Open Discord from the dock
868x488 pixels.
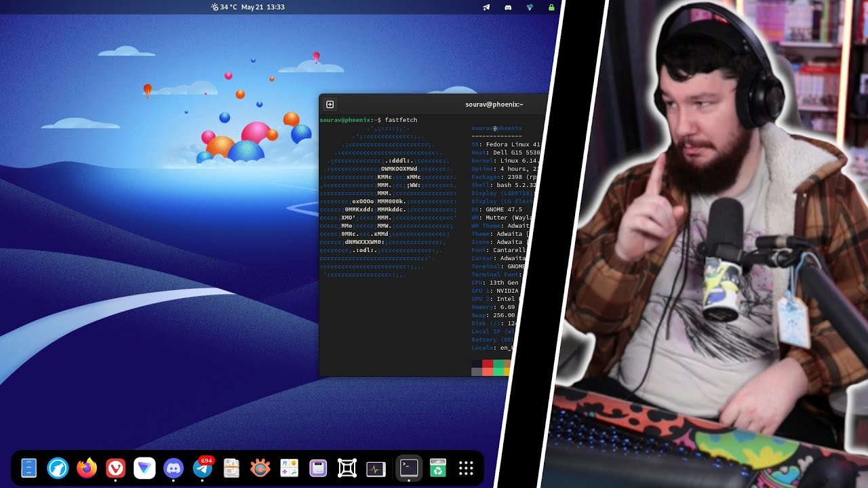coord(174,468)
